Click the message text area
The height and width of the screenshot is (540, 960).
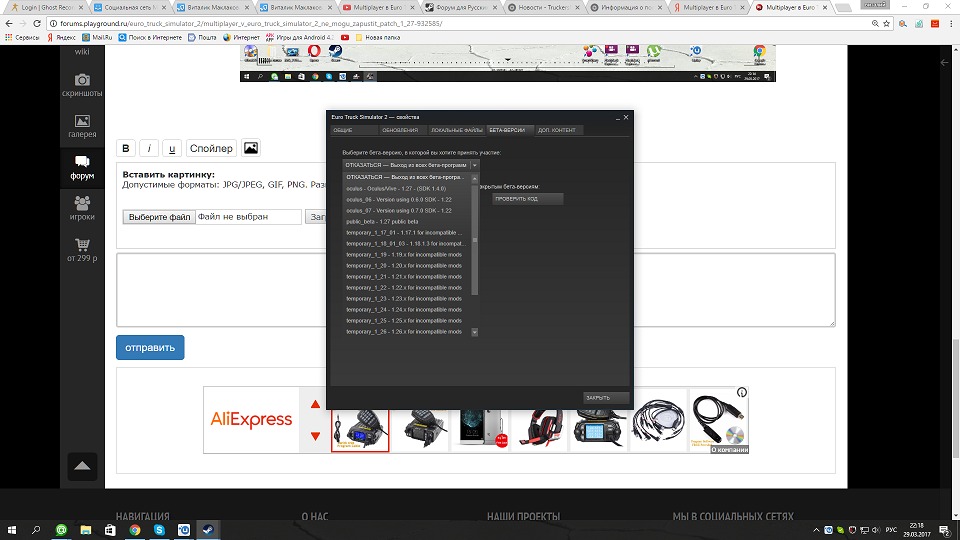pos(476,290)
